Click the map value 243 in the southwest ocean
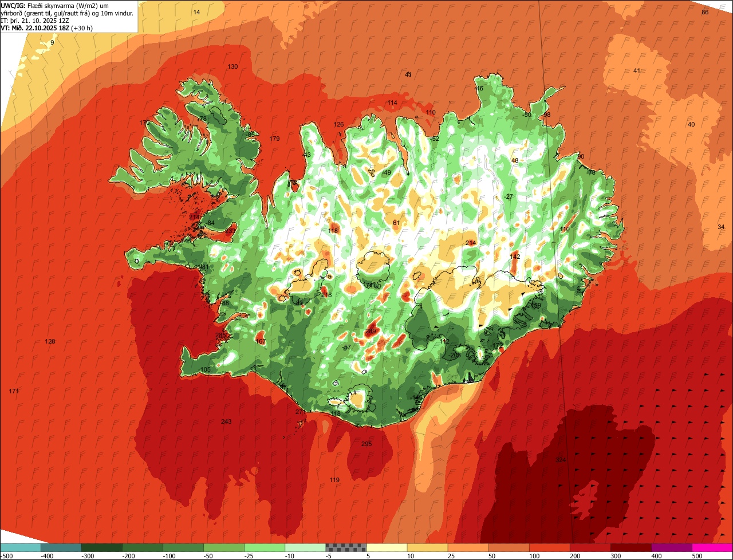This screenshot has height=560, width=733. tap(226, 422)
